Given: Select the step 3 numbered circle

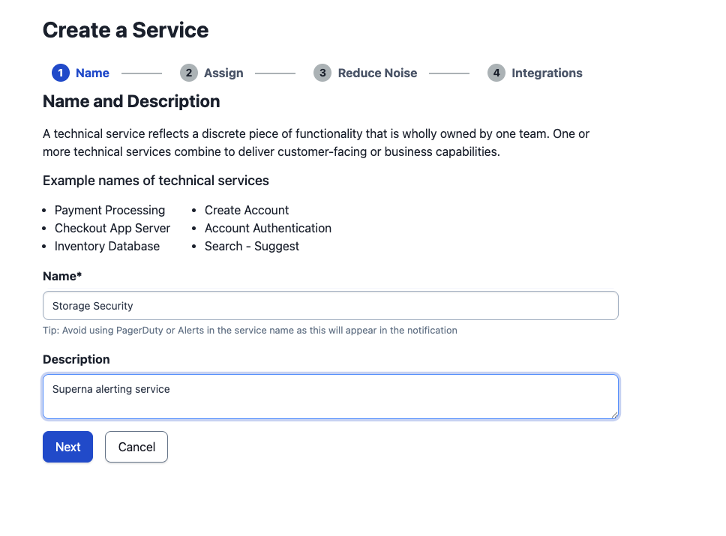Looking at the screenshot, I should click(x=322, y=73).
